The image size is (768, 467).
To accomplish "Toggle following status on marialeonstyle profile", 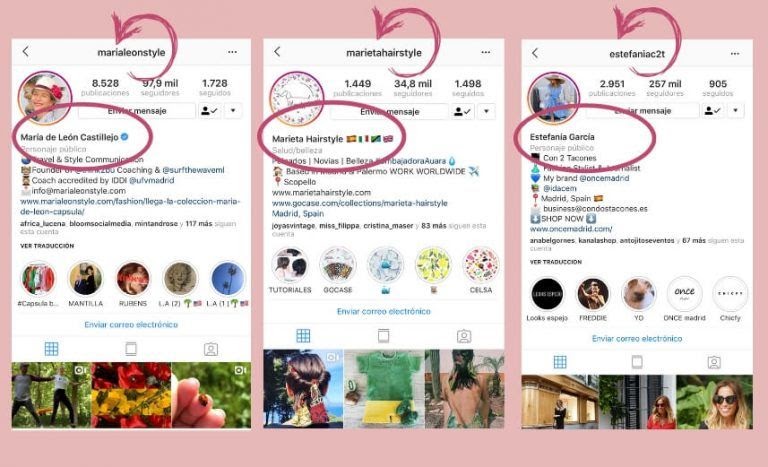I will (210, 111).
